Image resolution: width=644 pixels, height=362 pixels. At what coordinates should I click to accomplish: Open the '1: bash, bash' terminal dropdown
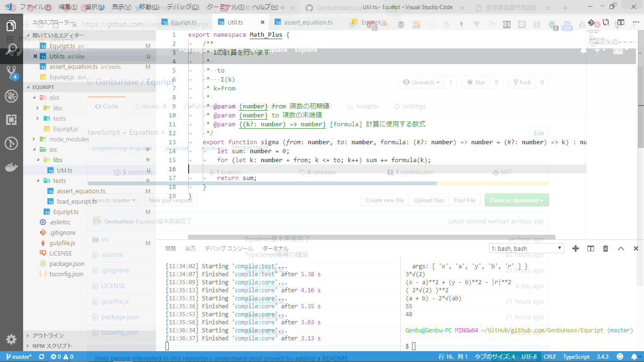pyautogui.click(x=526, y=248)
